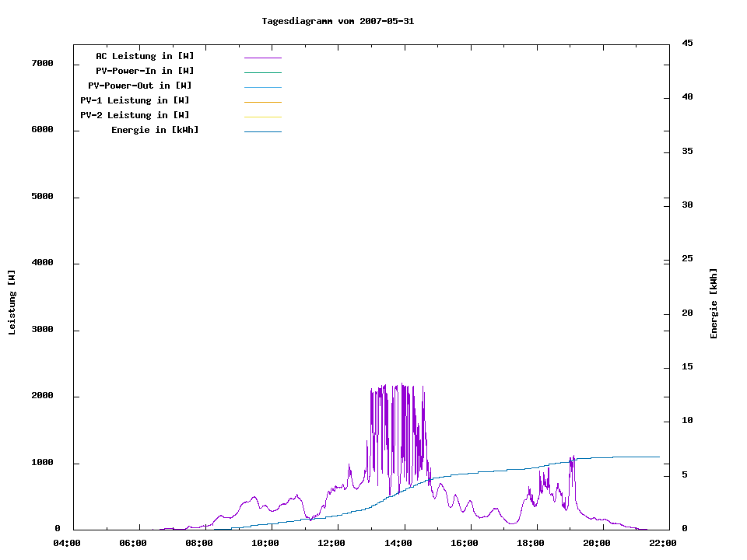The width and height of the screenshot is (747, 560).
Task: Select the AC Leistung in [W] legend label
Action: (x=145, y=56)
